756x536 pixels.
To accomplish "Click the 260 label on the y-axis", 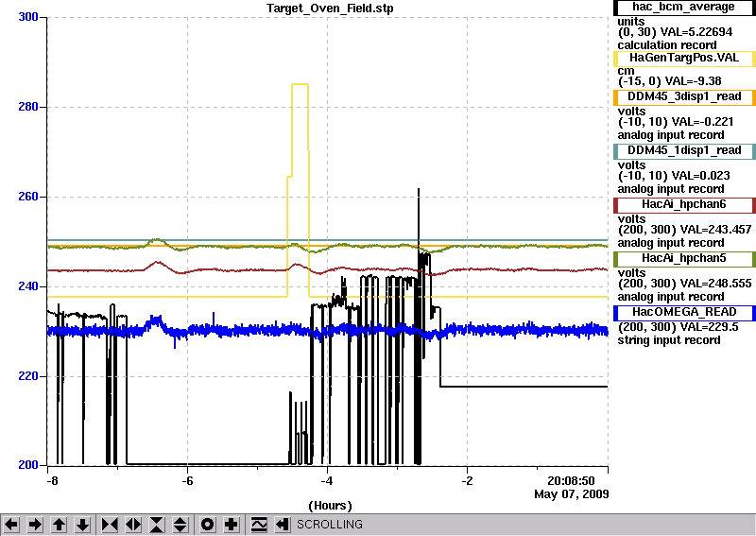I will [x=28, y=197].
